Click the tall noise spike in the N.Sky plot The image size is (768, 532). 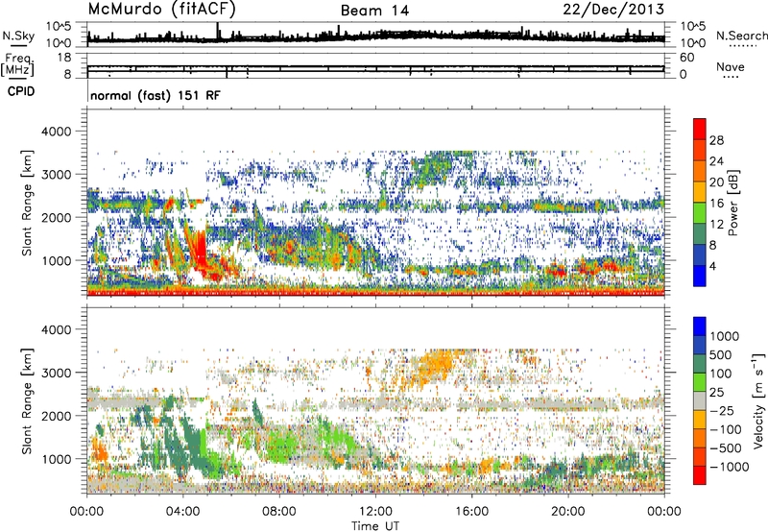point(218,31)
